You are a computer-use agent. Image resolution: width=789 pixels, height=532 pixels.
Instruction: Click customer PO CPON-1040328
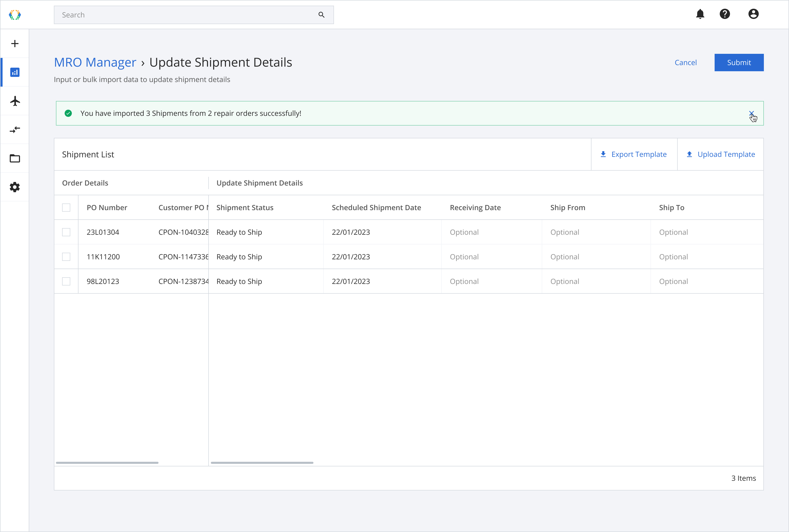coord(183,232)
